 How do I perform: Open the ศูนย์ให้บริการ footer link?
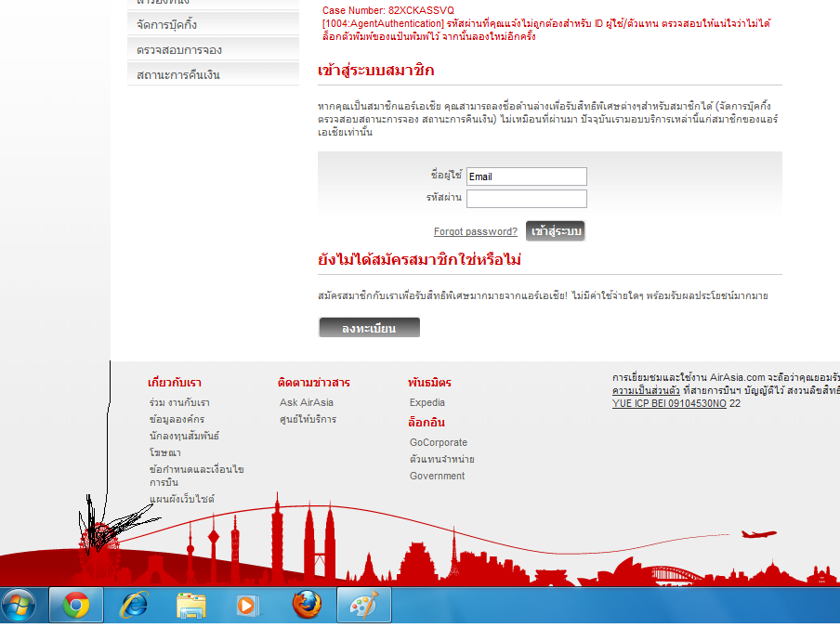tap(308, 419)
